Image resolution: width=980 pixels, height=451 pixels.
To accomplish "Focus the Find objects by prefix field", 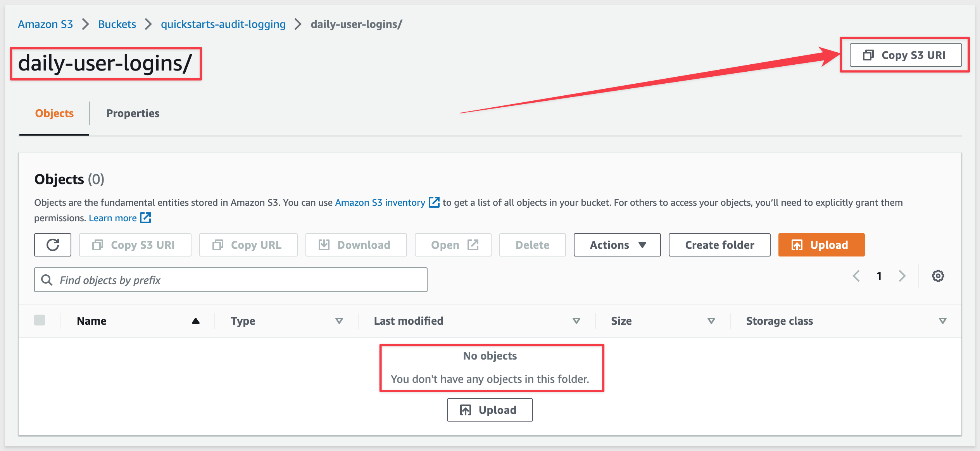I will click(231, 280).
